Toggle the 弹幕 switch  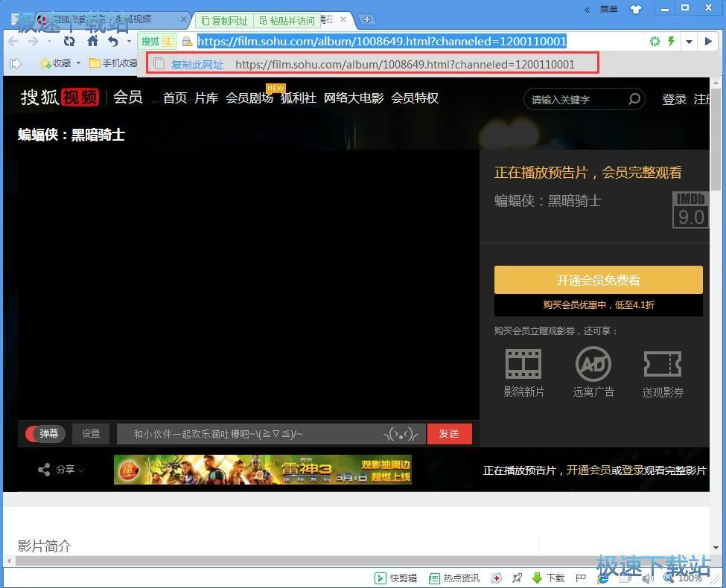[x=45, y=434]
